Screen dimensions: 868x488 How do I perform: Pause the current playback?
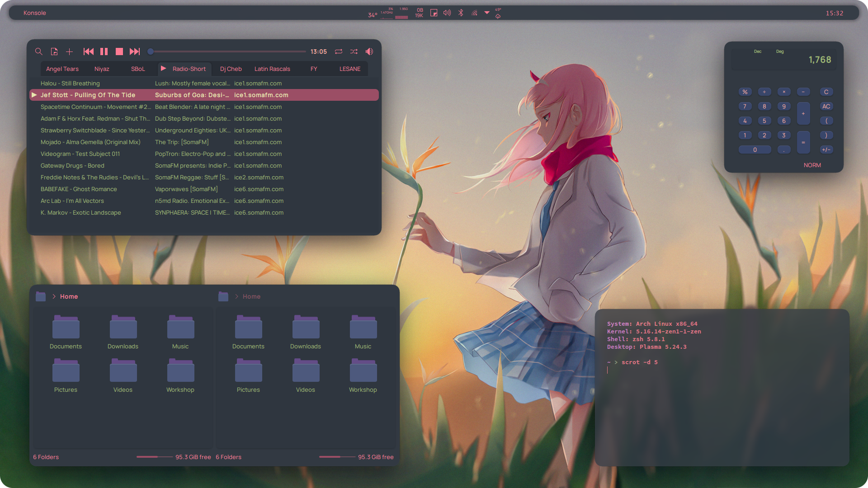point(104,52)
